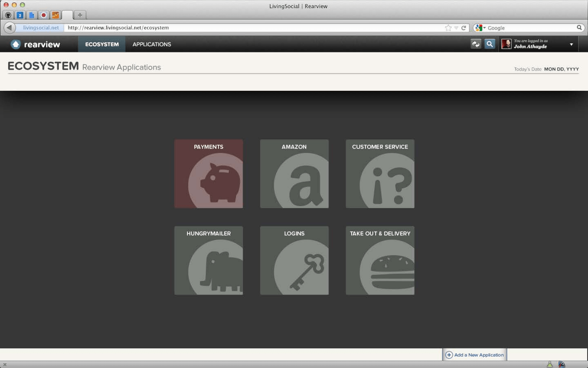This screenshot has width=588, height=368.
Task: Open the Hungrymailer elephant tile
Action: point(209,260)
